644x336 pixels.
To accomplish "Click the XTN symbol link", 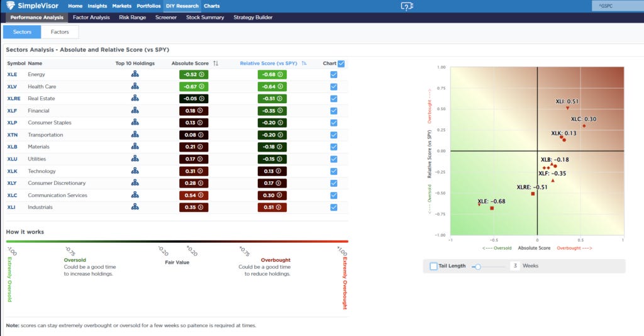I will pos(13,135).
